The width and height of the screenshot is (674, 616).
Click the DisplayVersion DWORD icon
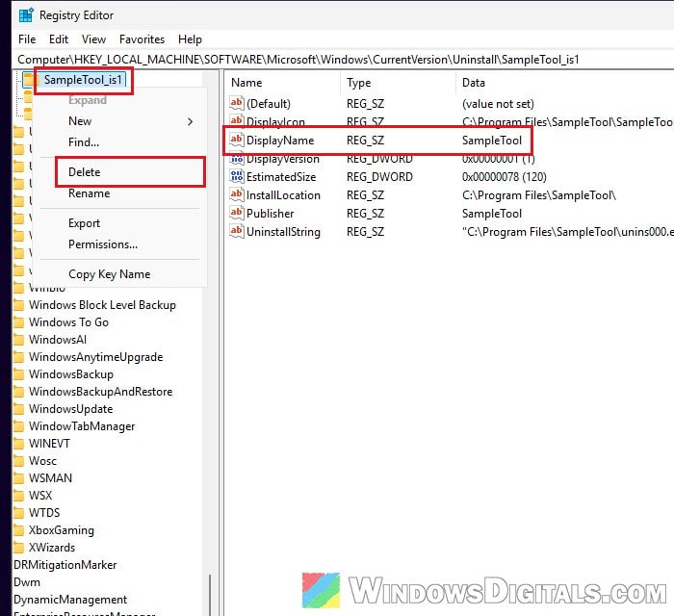click(x=237, y=159)
